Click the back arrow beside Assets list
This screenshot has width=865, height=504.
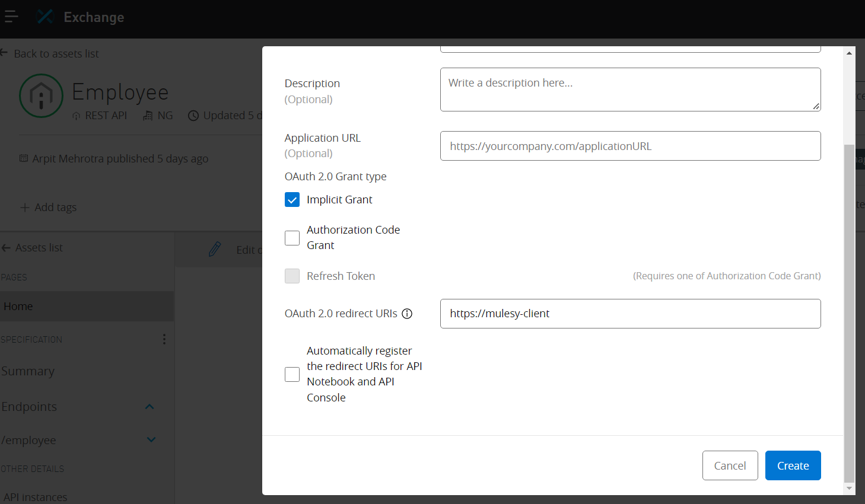tap(7, 248)
